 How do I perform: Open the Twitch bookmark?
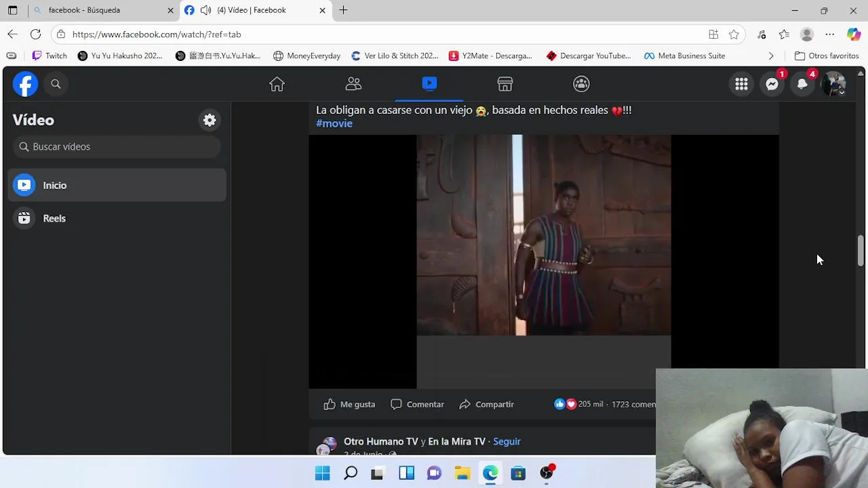tap(50, 56)
